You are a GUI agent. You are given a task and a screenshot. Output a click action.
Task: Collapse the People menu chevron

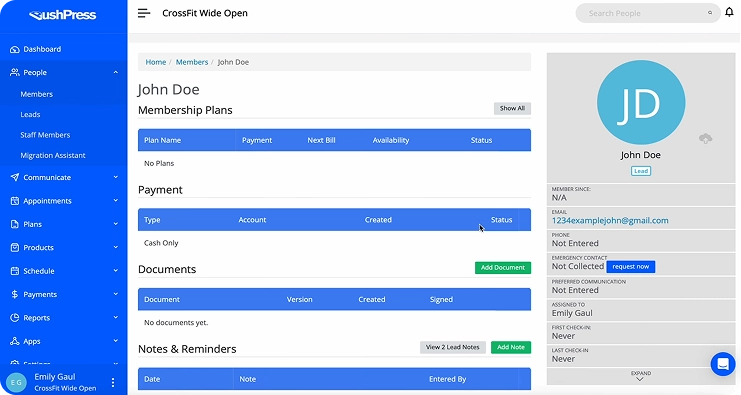point(116,72)
